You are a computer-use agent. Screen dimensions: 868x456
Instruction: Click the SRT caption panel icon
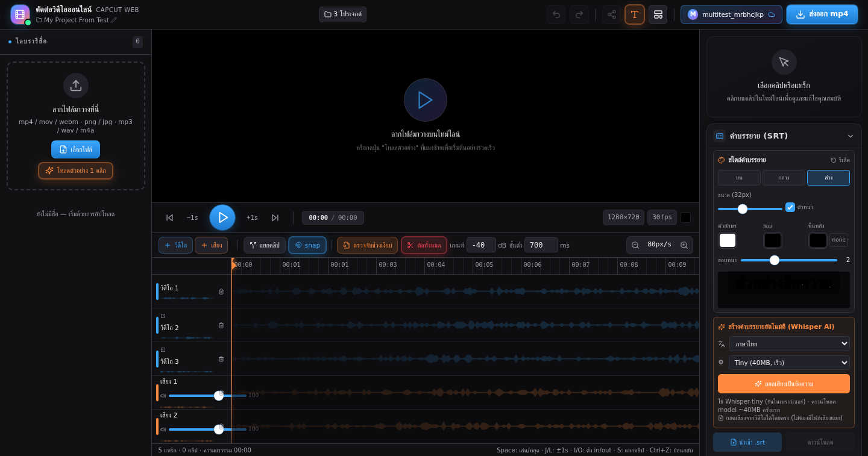click(719, 136)
